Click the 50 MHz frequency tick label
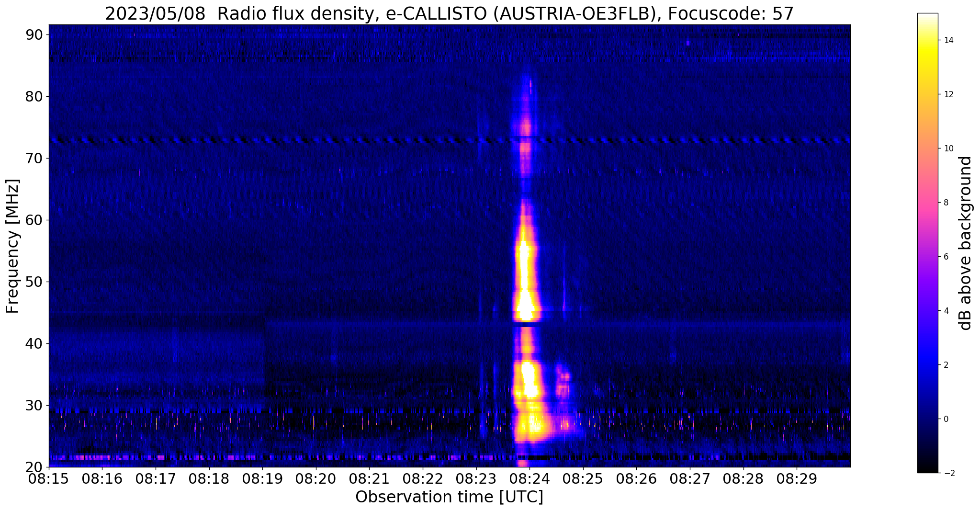 tap(34, 282)
